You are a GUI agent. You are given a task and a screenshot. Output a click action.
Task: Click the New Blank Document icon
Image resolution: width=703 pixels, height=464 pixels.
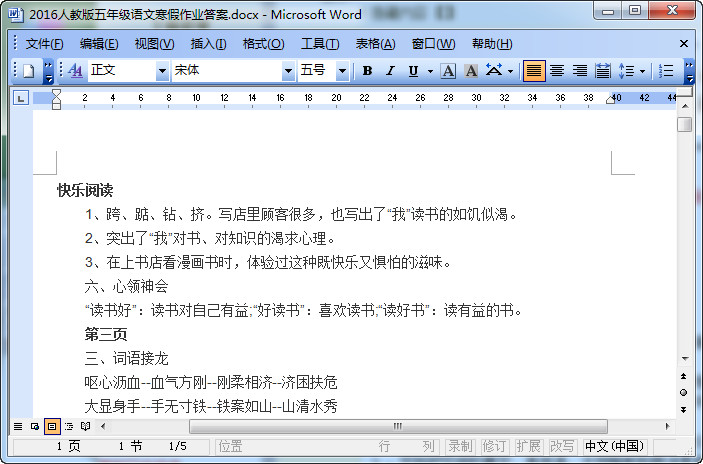pyautogui.click(x=29, y=71)
